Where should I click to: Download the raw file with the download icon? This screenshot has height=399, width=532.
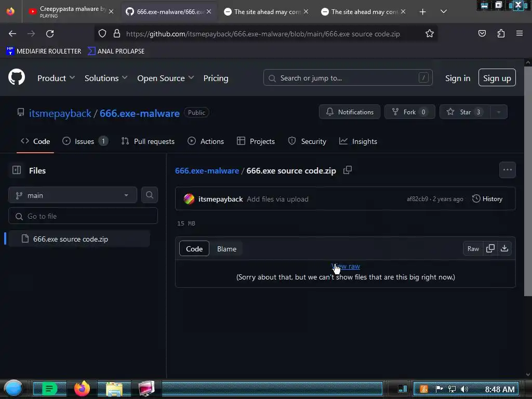tap(504, 249)
